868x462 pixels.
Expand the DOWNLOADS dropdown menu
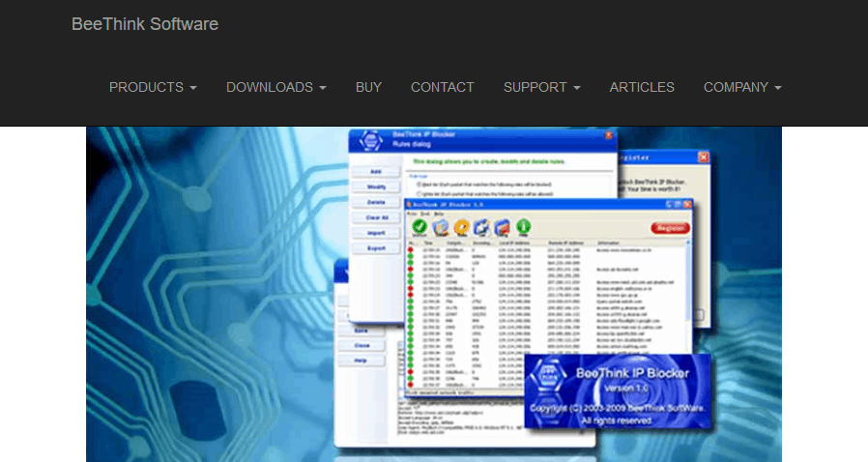click(276, 87)
